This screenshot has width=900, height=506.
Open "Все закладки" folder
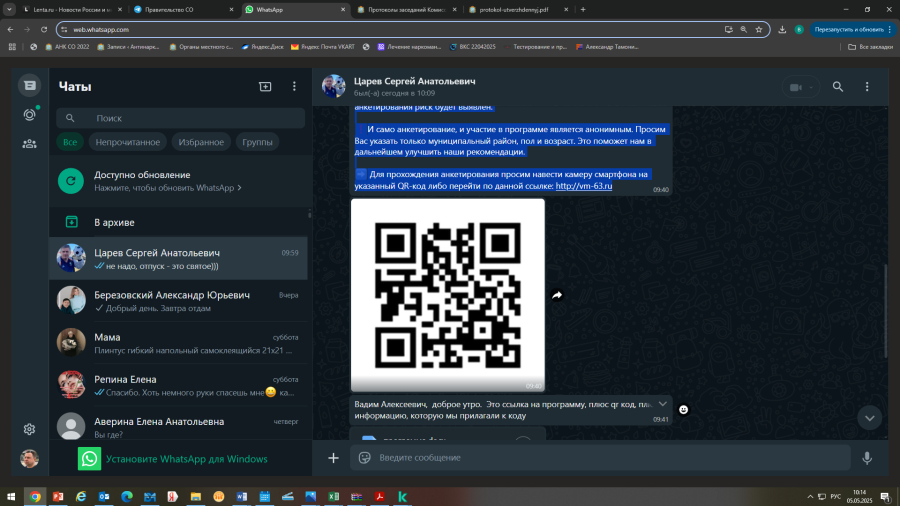[870, 47]
